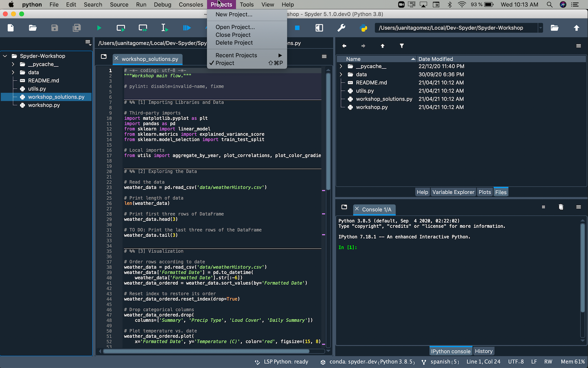Run the current code cell
The height and width of the screenshot is (368, 588).
click(x=120, y=28)
